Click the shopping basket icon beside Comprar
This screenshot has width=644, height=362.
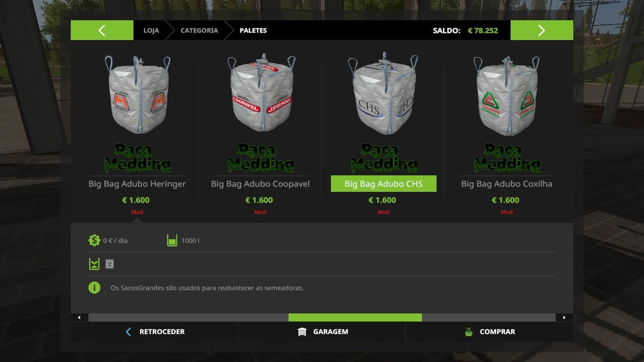(x=469, y=332)
